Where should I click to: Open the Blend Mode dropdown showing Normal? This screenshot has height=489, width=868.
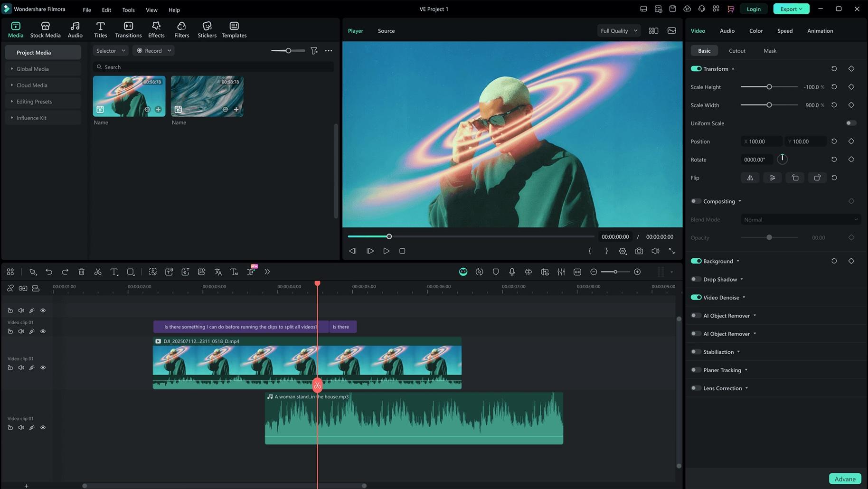click(x=800, y=219)
